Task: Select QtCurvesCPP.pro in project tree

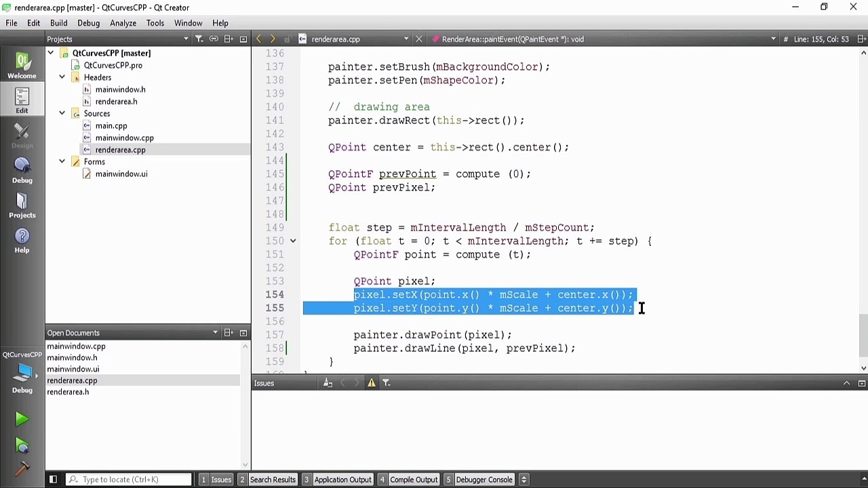Action: tap(113, 66)
